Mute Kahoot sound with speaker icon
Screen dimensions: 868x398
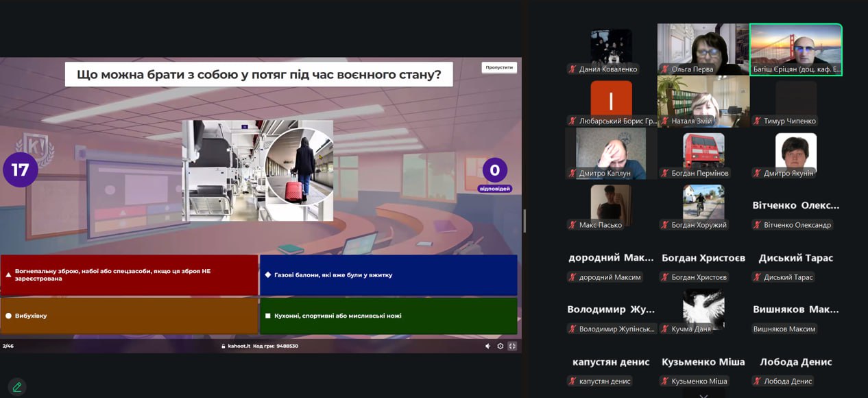pyautogui.click(x=488, y=346)
